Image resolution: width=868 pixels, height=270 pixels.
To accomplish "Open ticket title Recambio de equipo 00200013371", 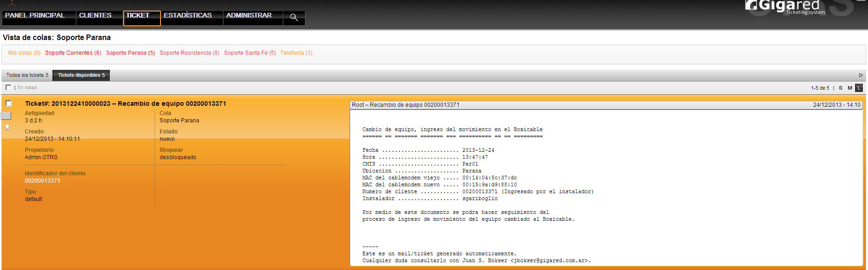I will pyautogui.click(x=126, y=103).
